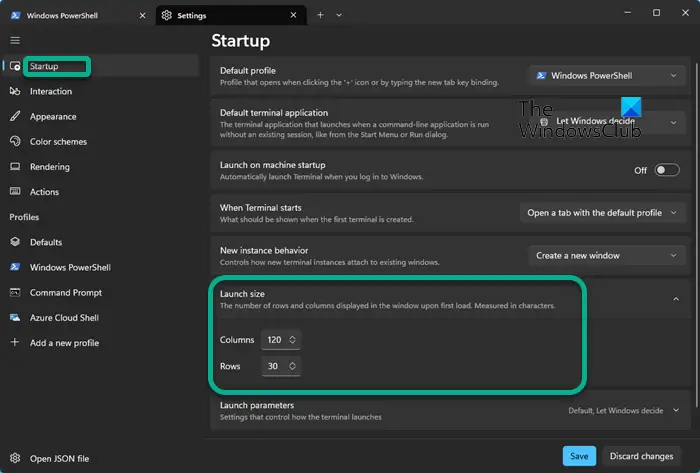
Task: Click the Startup sidebar icon
Action: click(x=15, y=66)
